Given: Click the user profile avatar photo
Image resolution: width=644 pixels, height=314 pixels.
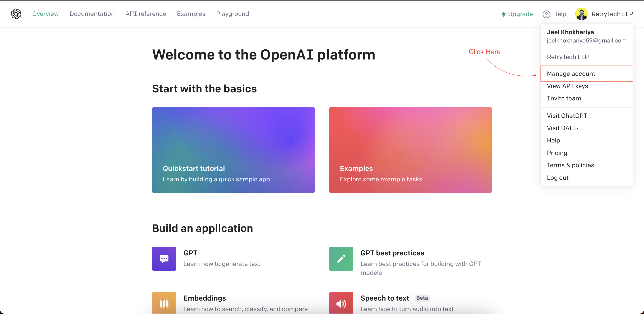Looking at the screenshot, I should coord(581,14).
